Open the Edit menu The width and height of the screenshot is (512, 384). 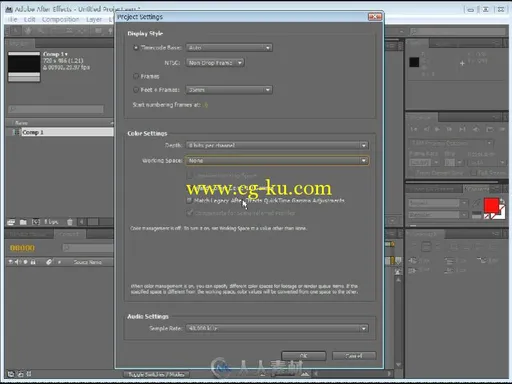click(29, 20)
